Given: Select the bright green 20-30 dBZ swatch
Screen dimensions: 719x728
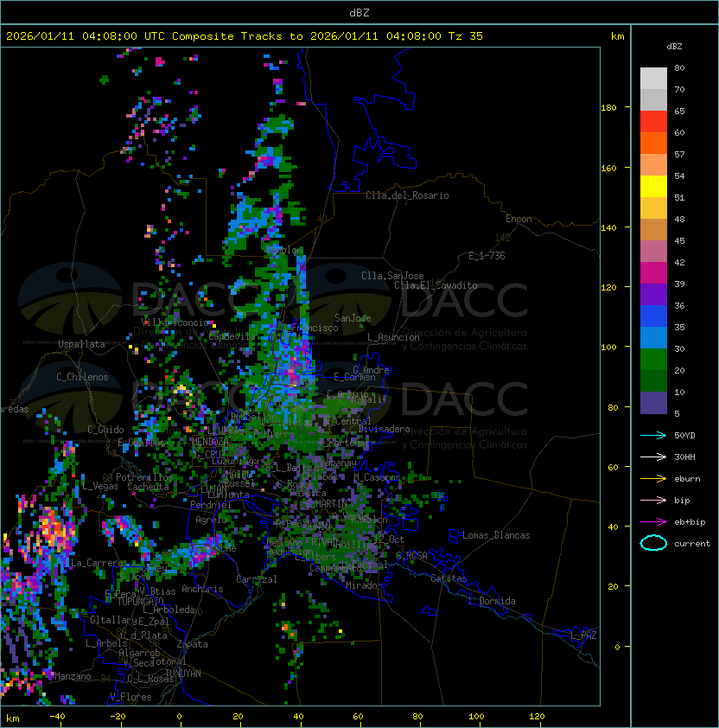Looking at the screenshot, I should pyautogui.click(x=653, y=360).
